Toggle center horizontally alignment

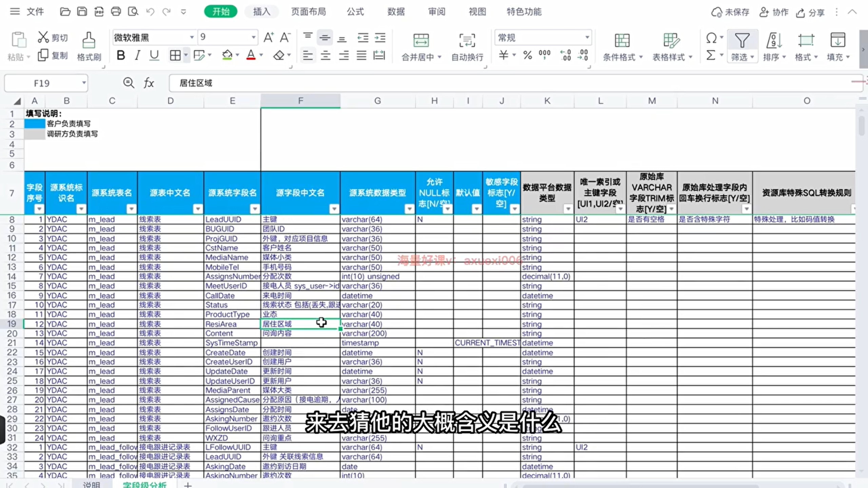pos(325,55)
